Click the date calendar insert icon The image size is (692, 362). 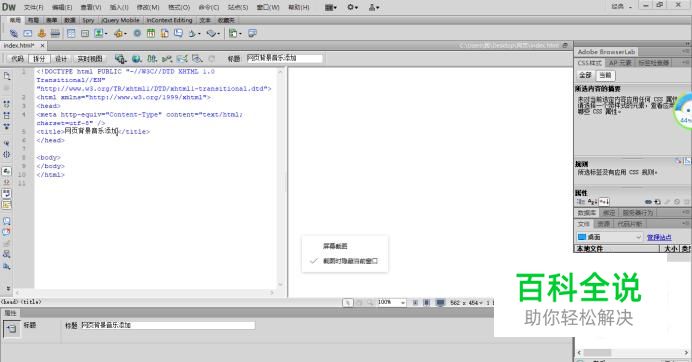pyautogui.click(x=150, y=33)
